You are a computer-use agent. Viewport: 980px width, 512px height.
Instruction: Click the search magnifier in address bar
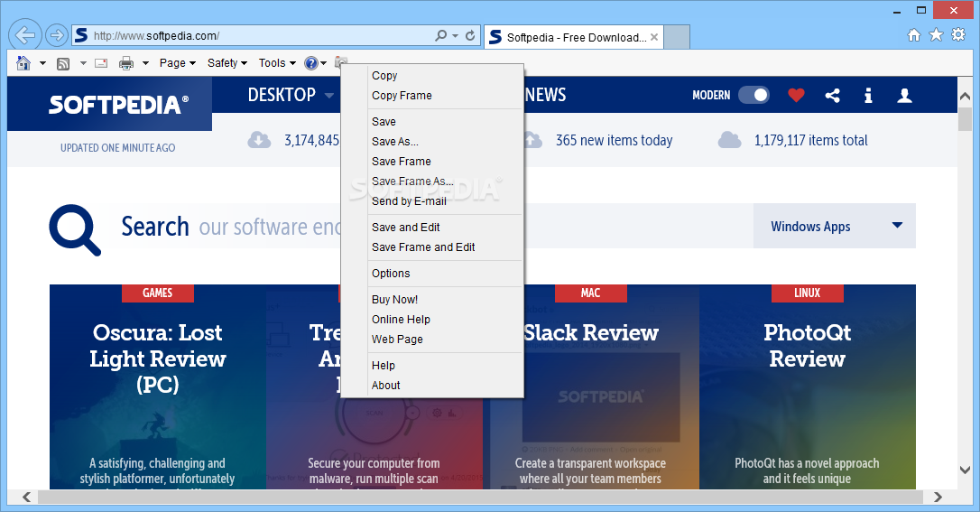pyautogui.click(x=440, y=35)
